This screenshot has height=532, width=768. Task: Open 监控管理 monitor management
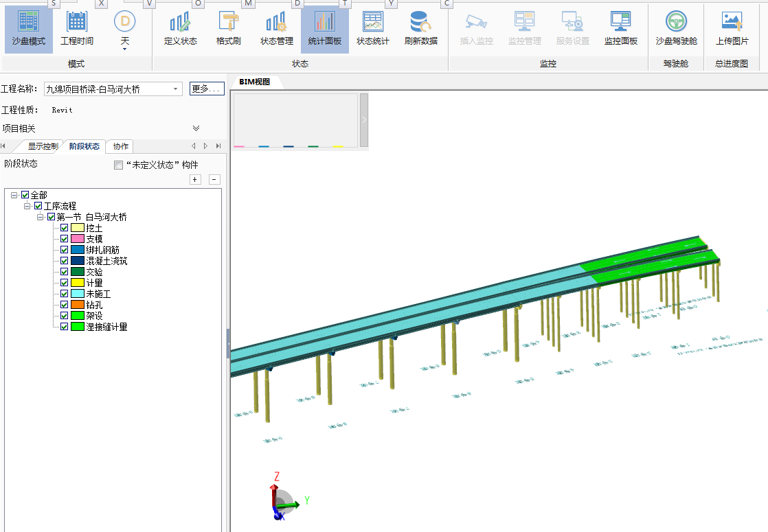[525, 28]
